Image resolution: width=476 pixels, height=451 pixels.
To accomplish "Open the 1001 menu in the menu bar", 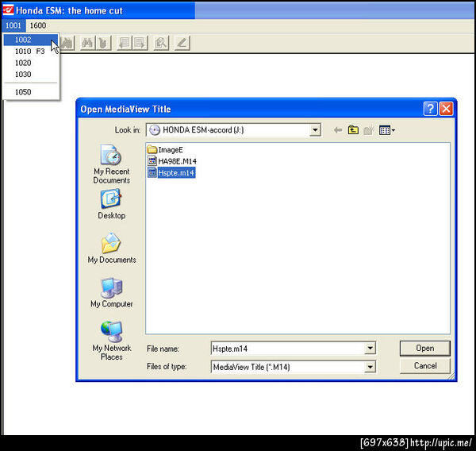I will coord(13,25).
